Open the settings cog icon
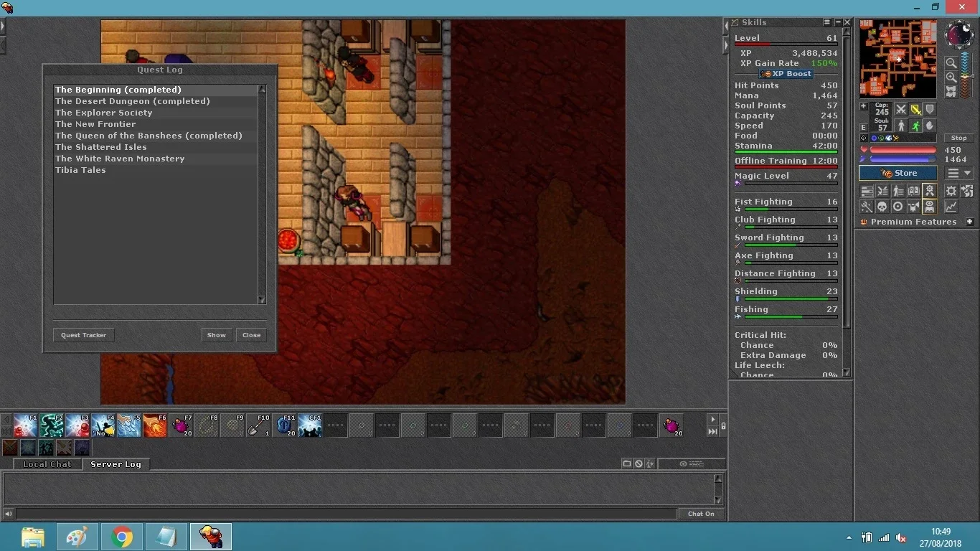 click(951, 191)
